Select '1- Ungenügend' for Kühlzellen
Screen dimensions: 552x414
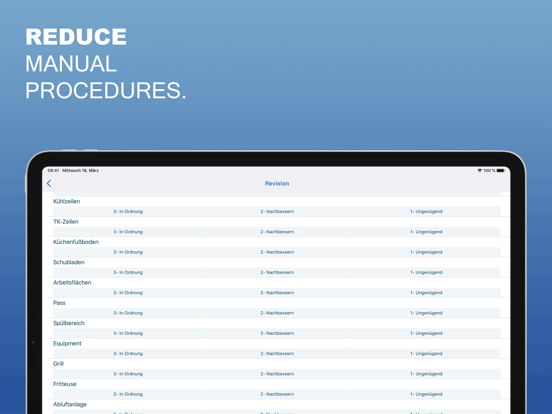click(426, 212)
